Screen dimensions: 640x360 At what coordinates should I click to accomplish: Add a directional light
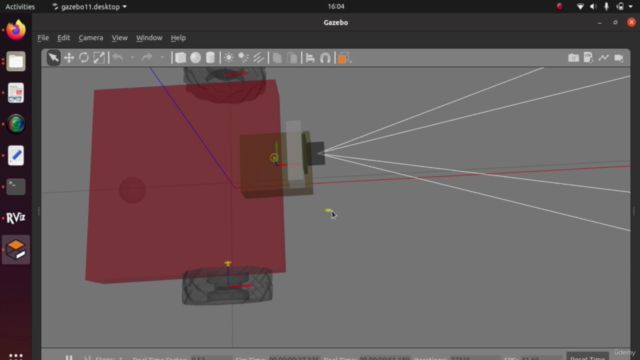pos(259,58)
